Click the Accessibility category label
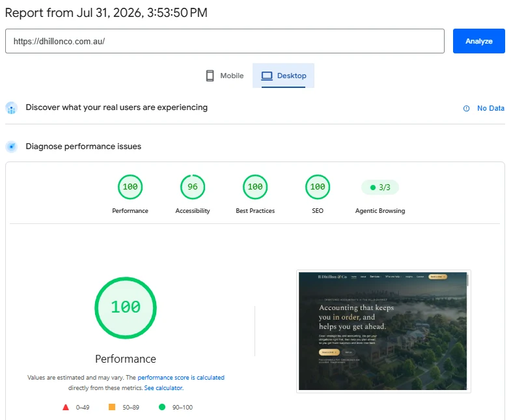Viewport: 511px width, 420px height. (193, 211)
